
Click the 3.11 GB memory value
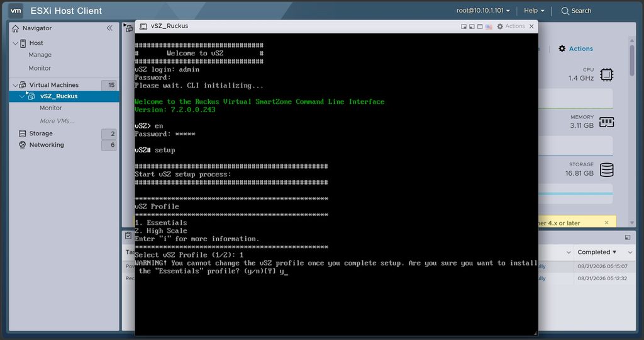coord(582,125)
